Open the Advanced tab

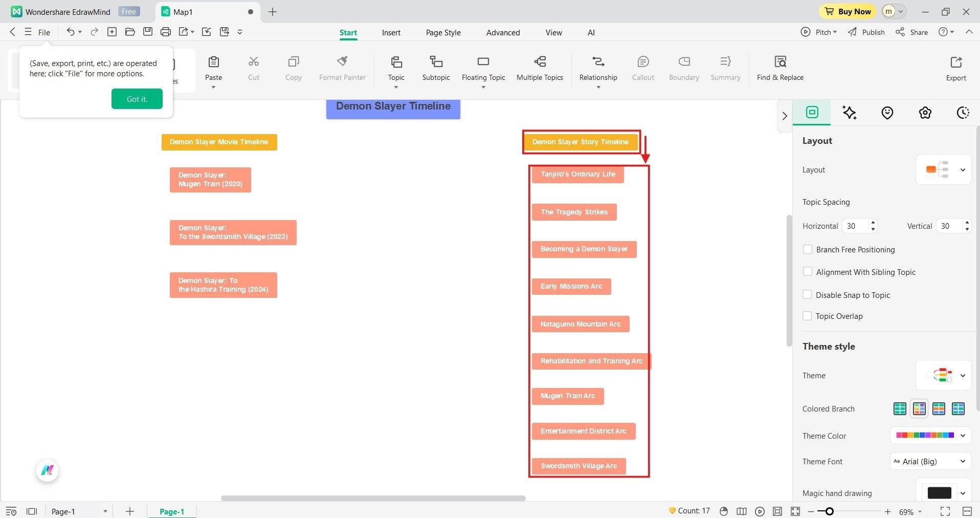[x=503, y=32]
